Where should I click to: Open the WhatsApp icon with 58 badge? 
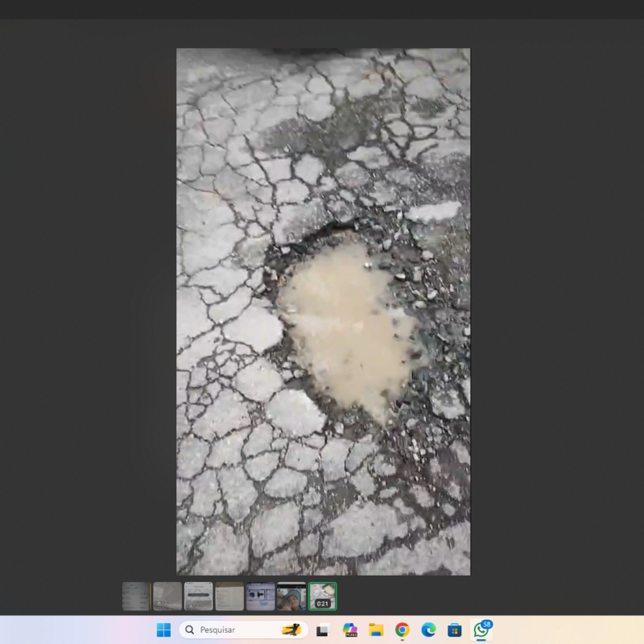(x=481, y=630)
